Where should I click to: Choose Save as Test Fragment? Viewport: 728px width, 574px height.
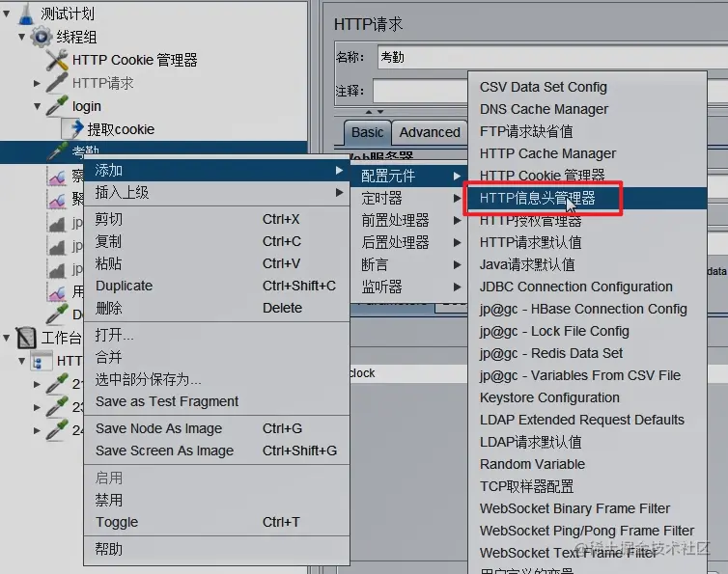point(216,401)
